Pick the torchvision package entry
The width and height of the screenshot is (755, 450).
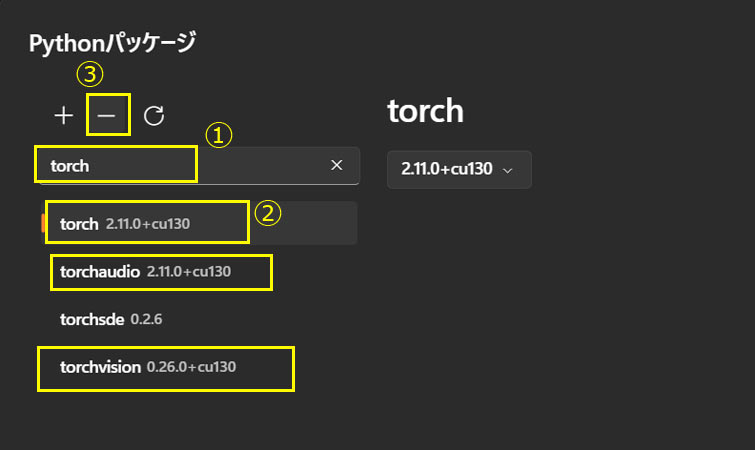[100, 367]
